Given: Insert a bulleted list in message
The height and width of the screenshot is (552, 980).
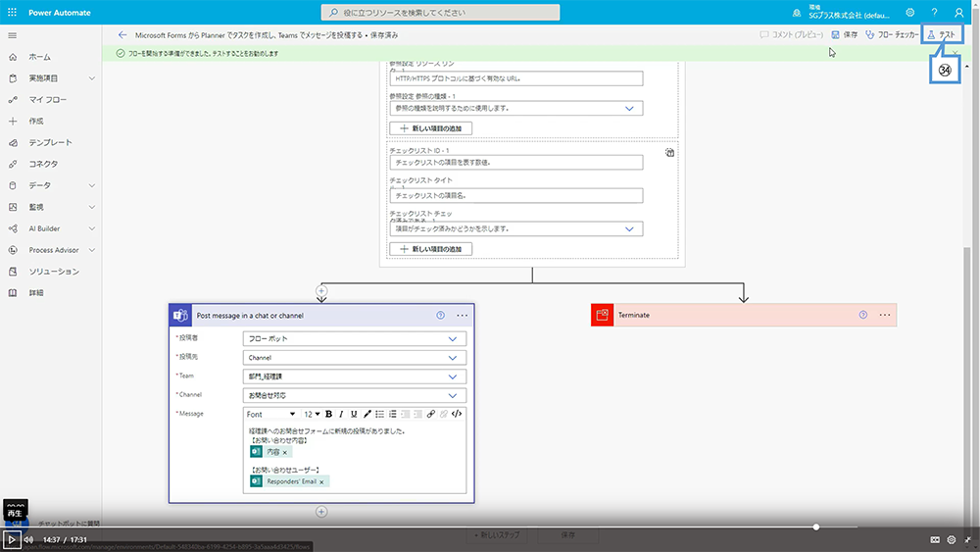Looking at the screenshot, I should [x=379, y=414].
